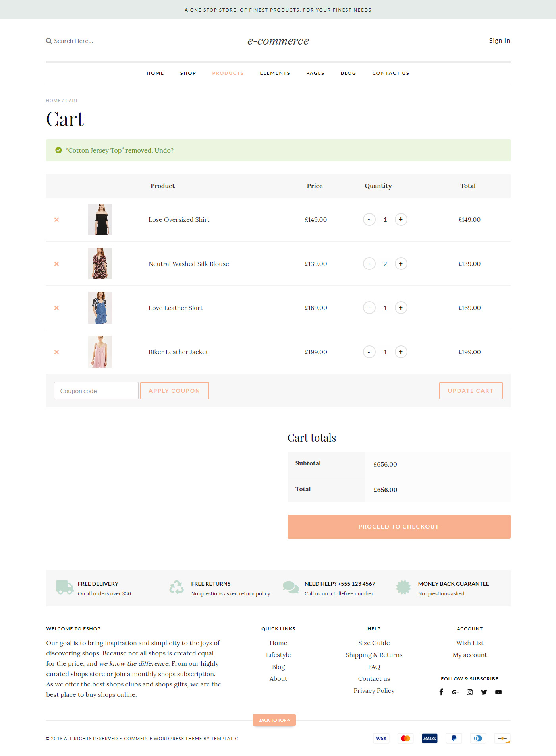556x756 pixels.
Task: Open FAQ footer link
Action: pos(374,667)
